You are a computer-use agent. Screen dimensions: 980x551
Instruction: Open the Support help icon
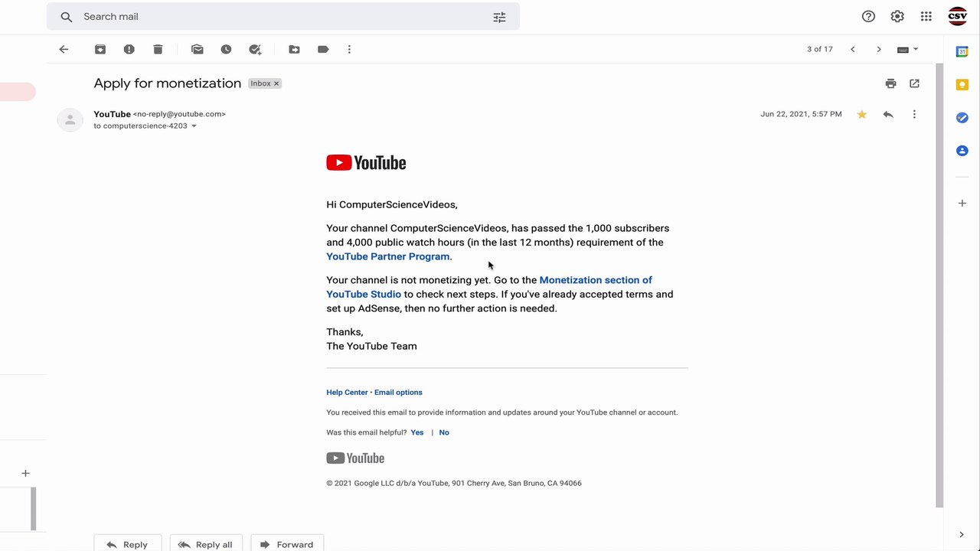[868, 17]
